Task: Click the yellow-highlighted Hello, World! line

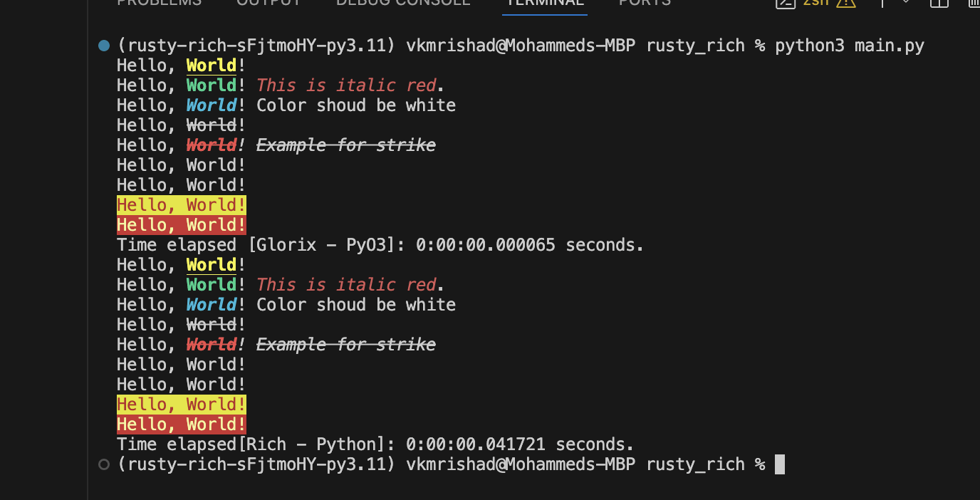Action: [181, 204]
